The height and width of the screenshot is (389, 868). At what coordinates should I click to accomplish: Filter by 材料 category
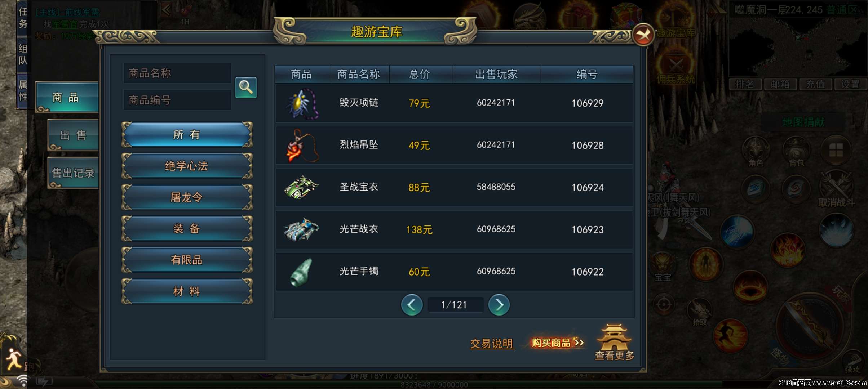[x=187, y=291]
